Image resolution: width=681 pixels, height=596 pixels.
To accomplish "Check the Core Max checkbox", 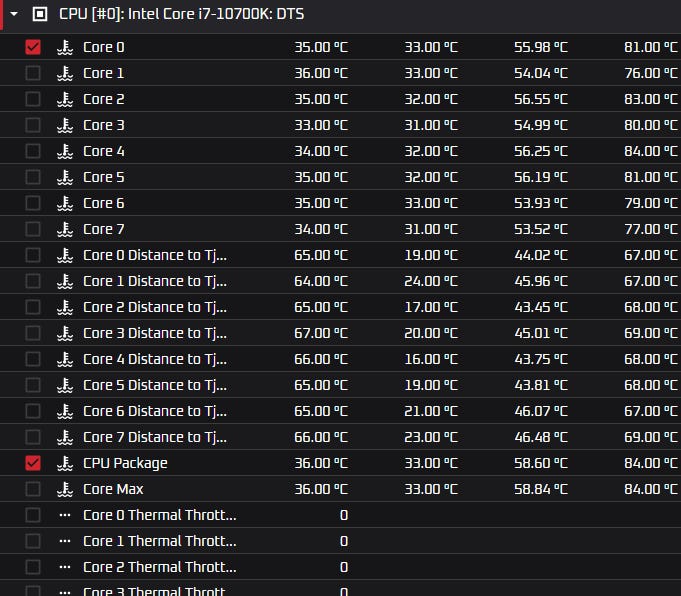I will click(33, 489).
